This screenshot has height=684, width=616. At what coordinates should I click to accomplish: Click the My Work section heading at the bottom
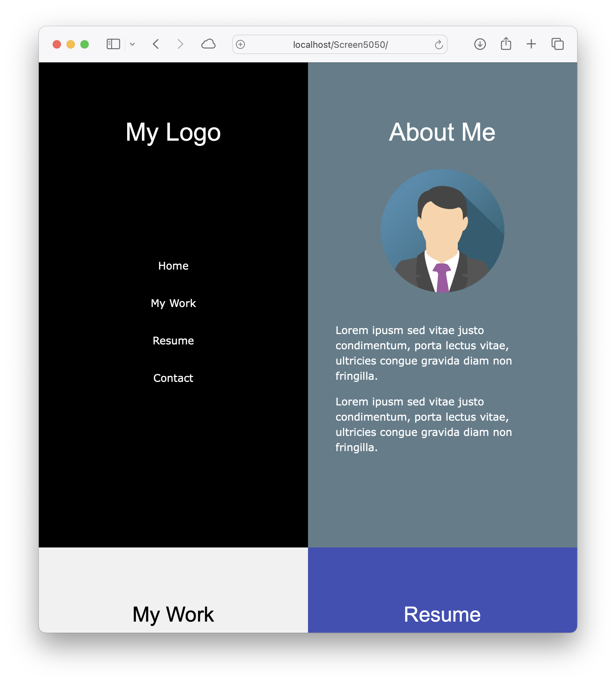[x=173, y=614]
